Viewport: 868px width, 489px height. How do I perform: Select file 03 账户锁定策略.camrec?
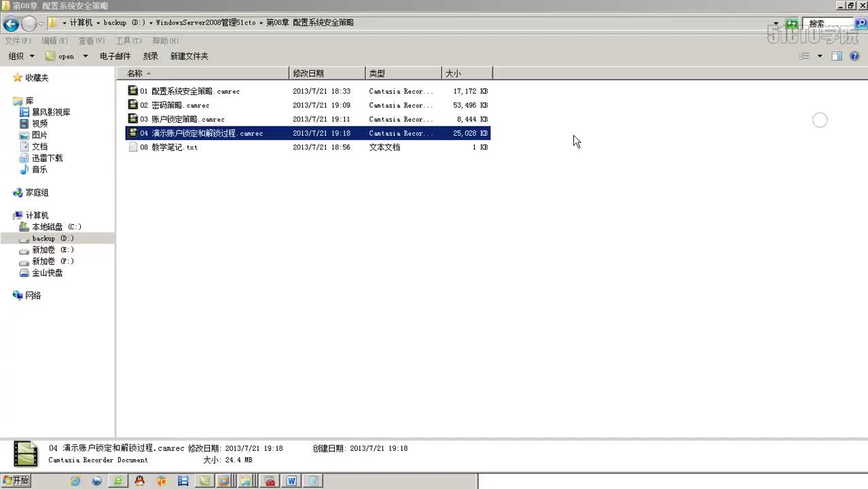[308, 119]
